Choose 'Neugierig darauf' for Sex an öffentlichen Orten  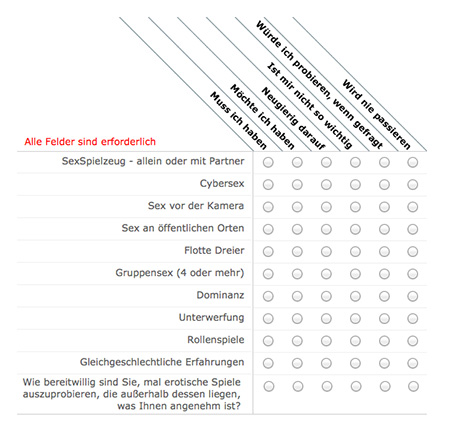pyautogui.click(x=326, y=229)
